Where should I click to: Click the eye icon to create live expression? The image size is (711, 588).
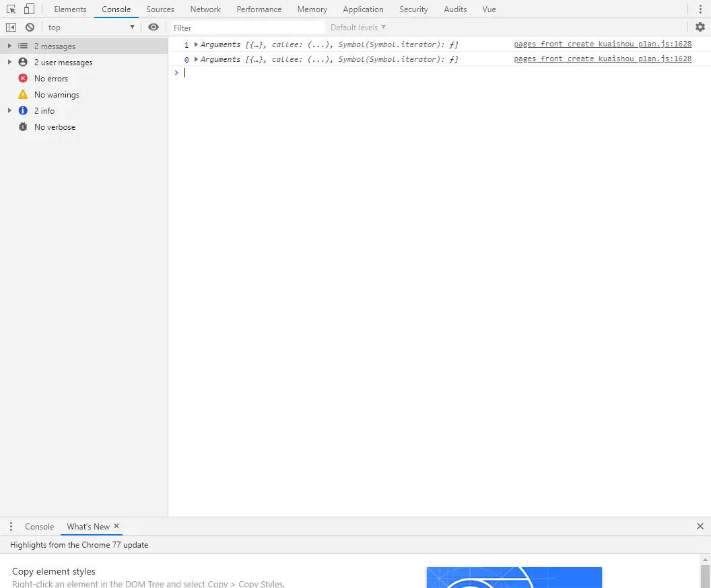pos(153,27)
